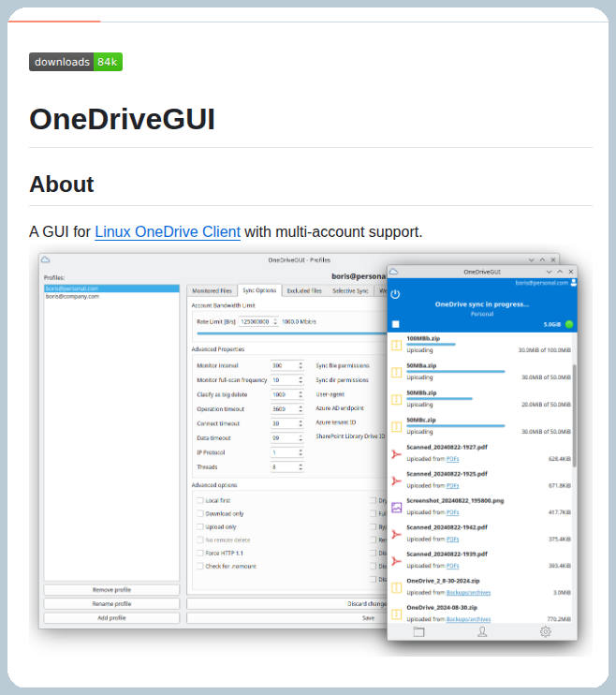Click the zip icon for OneDrive_2_8-30-2024.zip
Screen dimensions: 616x695
tap(397, 587)
